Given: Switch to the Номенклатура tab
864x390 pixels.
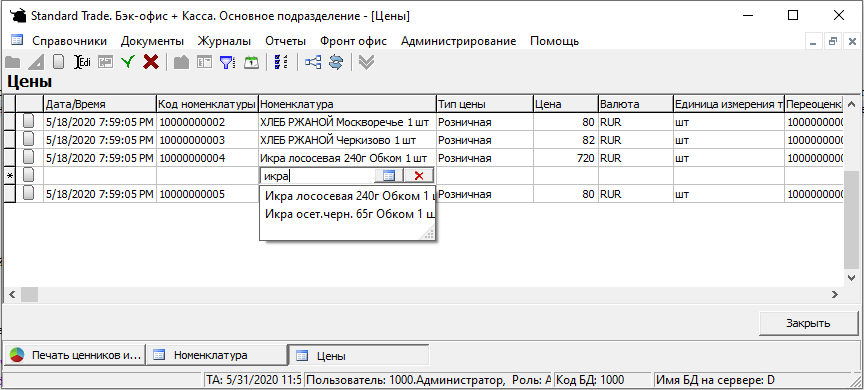Looking at the screenshot, I should [217, 355].
